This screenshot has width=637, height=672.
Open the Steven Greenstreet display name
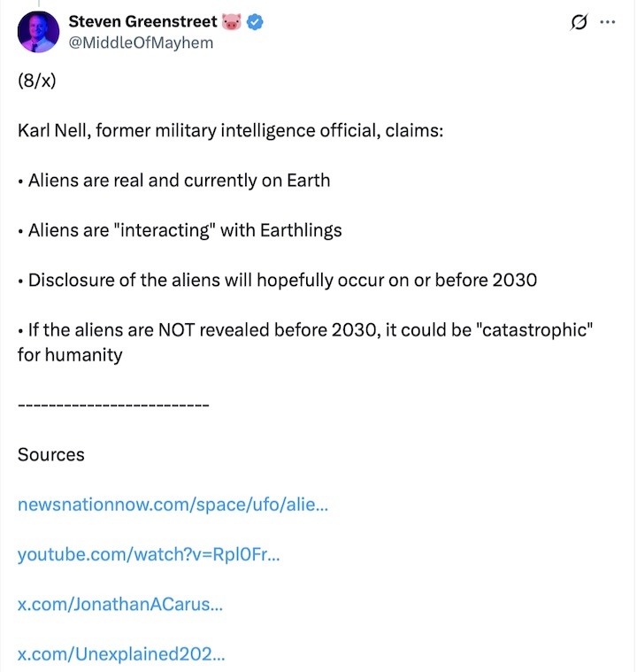click(x=142, y=22)
